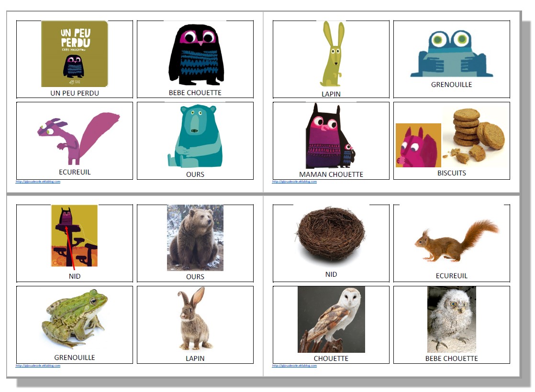Select the "BEBE CHOUETTE" caption under the owlet photo
Screen dimensions: 535x392
pos(451,359)
